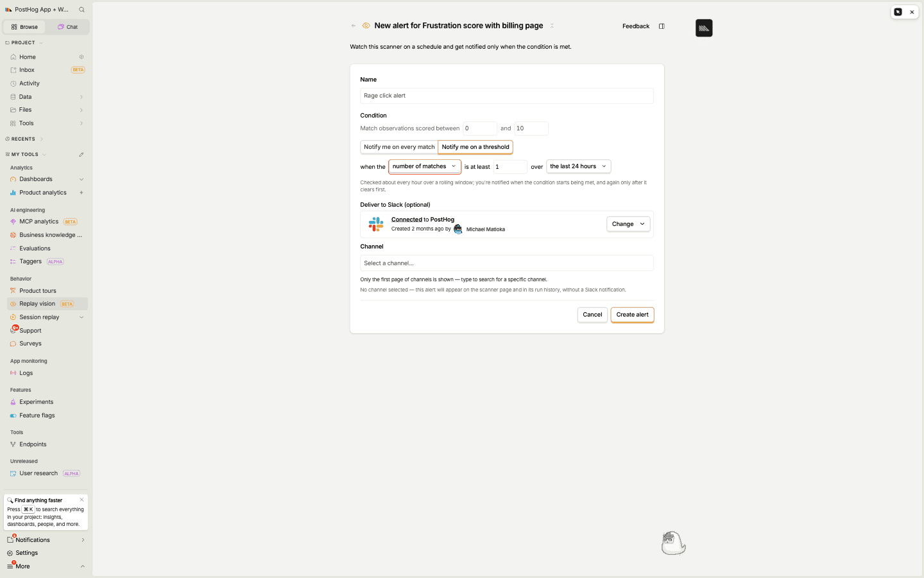This screenshot has width=924, height=578.
Task: Click the Slack logo icon
Action: (376, 224)
